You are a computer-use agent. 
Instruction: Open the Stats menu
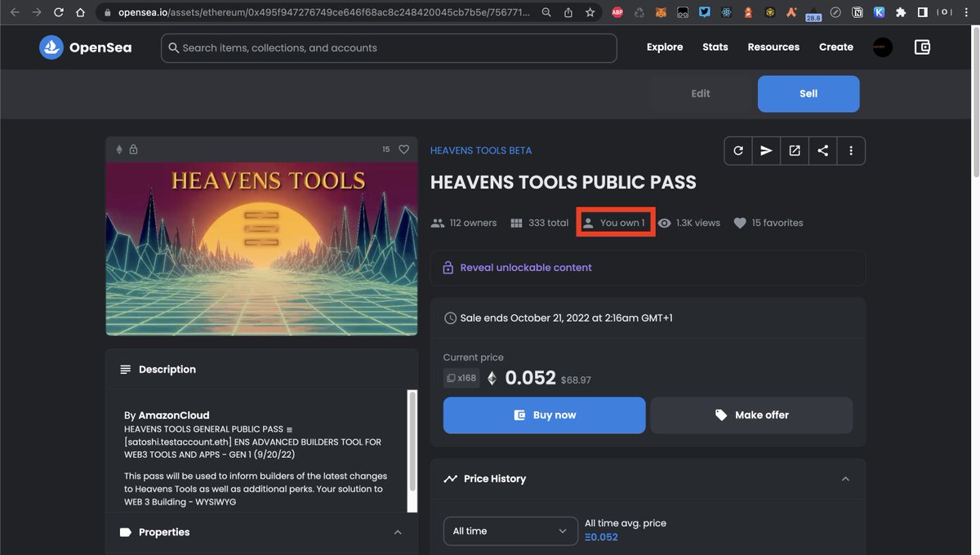[715, 47]
